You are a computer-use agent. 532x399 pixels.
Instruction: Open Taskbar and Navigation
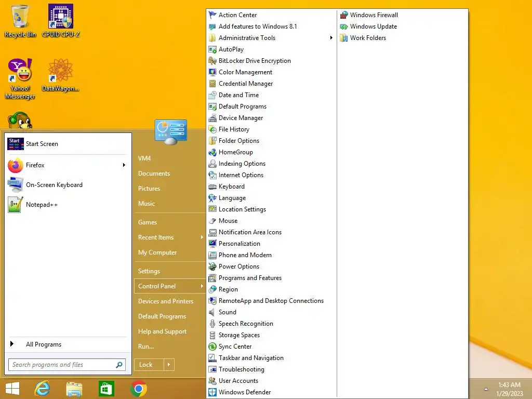pyautogui.click(x=251, y=358)
